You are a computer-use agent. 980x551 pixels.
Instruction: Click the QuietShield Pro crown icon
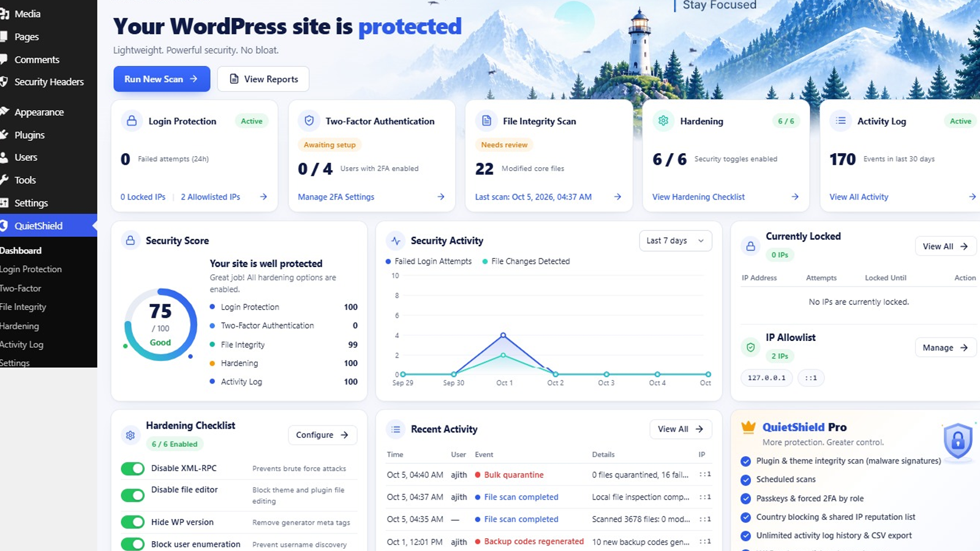(748, 427)
